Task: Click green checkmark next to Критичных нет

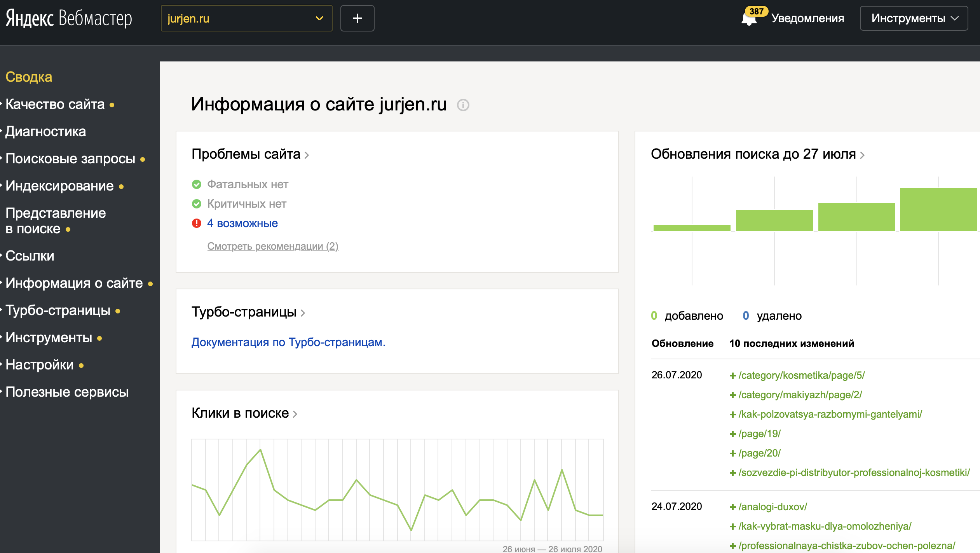Action: coord(197,204)
